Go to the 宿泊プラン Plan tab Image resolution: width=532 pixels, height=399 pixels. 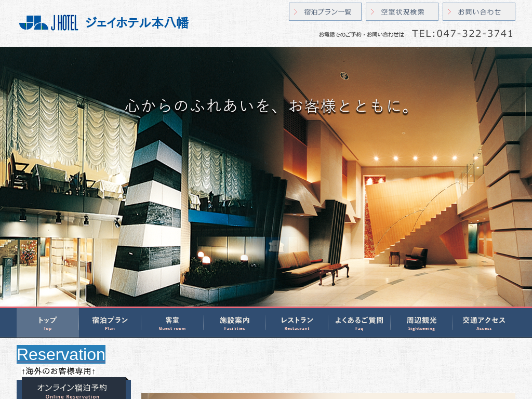tap(110, 323)
